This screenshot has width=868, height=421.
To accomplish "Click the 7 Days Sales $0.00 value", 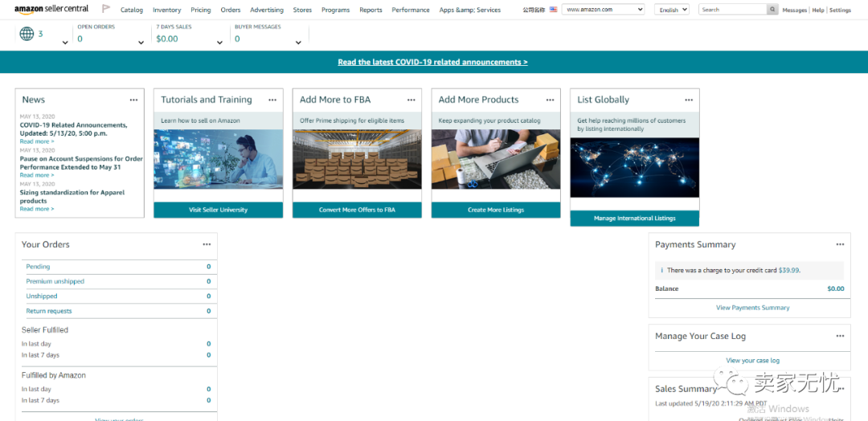I will 167,39.
